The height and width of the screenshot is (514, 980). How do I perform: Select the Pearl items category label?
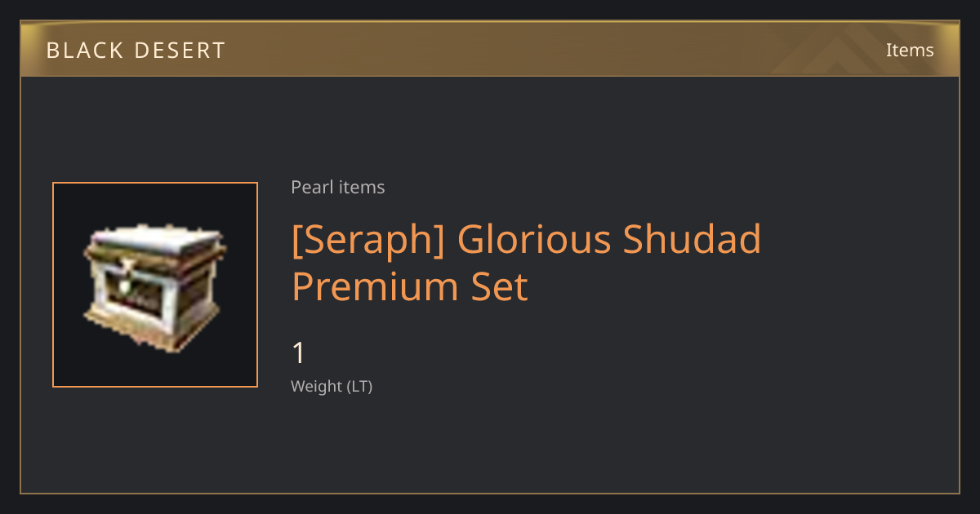(x=338, y=187)
